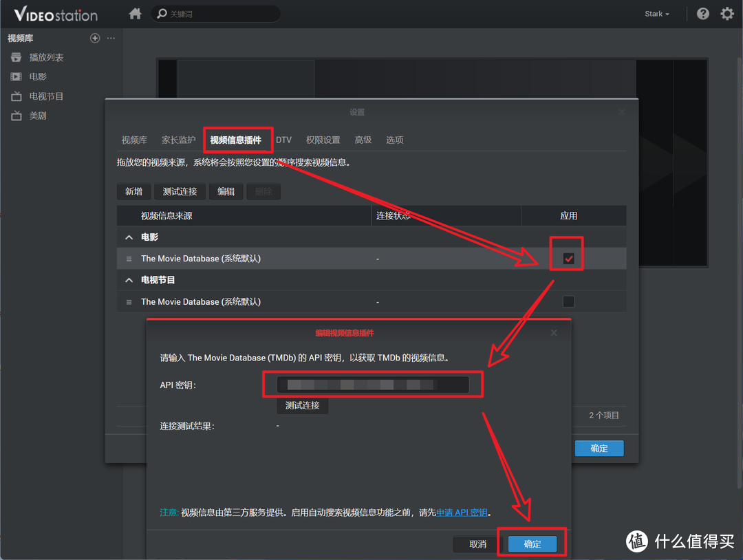Click 视频信息来源 column header

(244, 216)
